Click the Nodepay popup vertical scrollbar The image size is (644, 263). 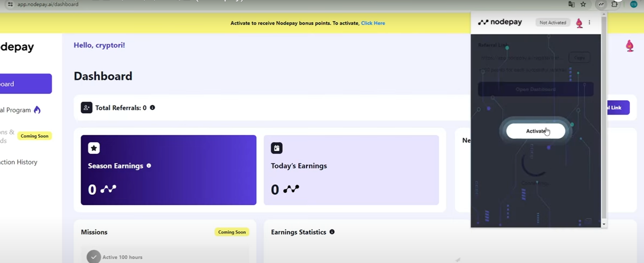(604, 117)
